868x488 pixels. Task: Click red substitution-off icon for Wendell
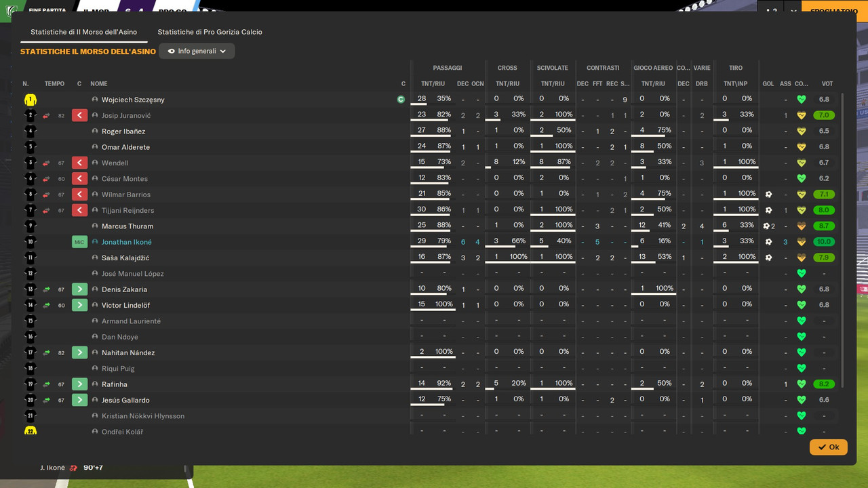coord(80,163)
